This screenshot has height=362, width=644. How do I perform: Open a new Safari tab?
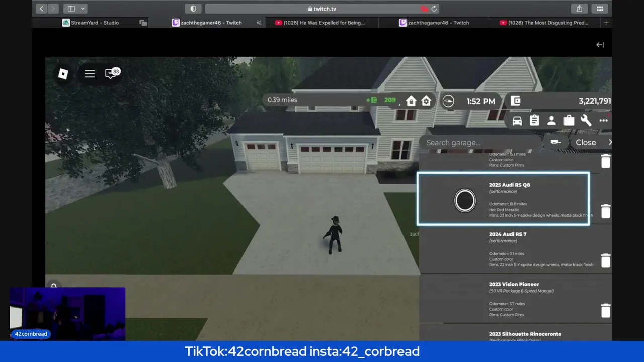606,23
